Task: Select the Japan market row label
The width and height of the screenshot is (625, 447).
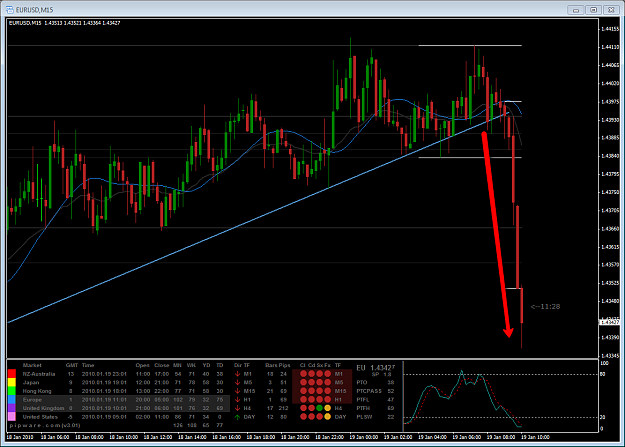Action: click(x=31, y=382)
